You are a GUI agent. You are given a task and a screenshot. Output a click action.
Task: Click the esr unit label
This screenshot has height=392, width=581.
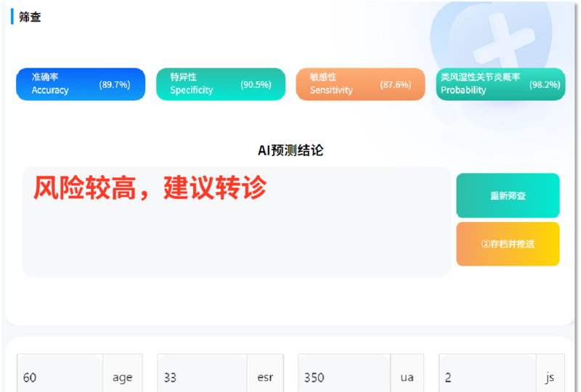coord(265,377)
